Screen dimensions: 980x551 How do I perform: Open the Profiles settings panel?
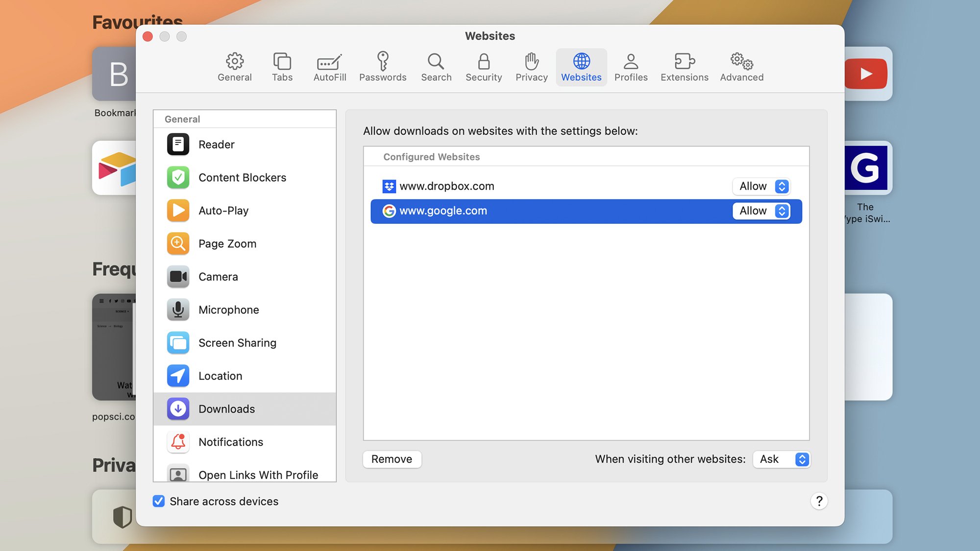pyautogui.click(x=631, y=65)
